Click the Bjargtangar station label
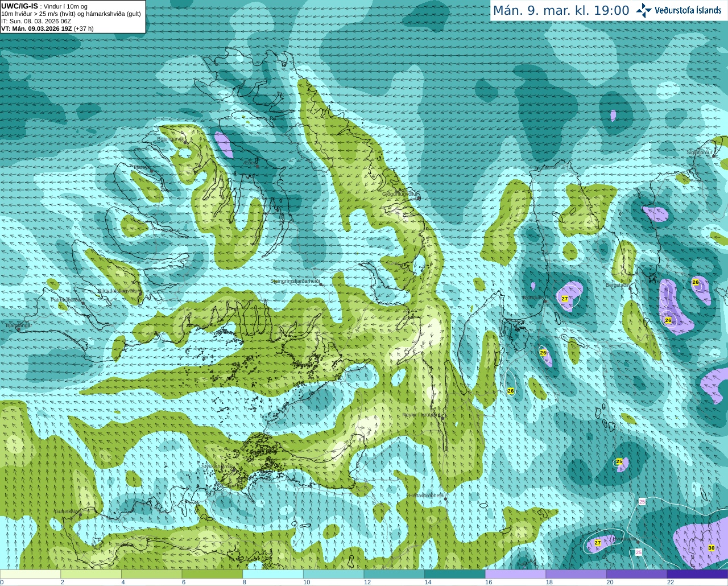Screen dimensions: 728x586 [19, 325]
